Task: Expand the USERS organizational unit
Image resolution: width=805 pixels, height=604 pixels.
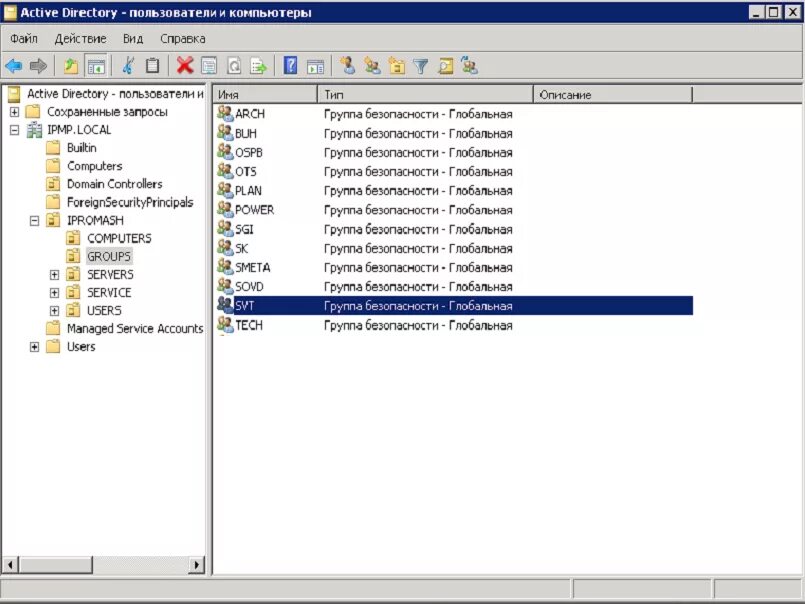Action: point(54,311)
